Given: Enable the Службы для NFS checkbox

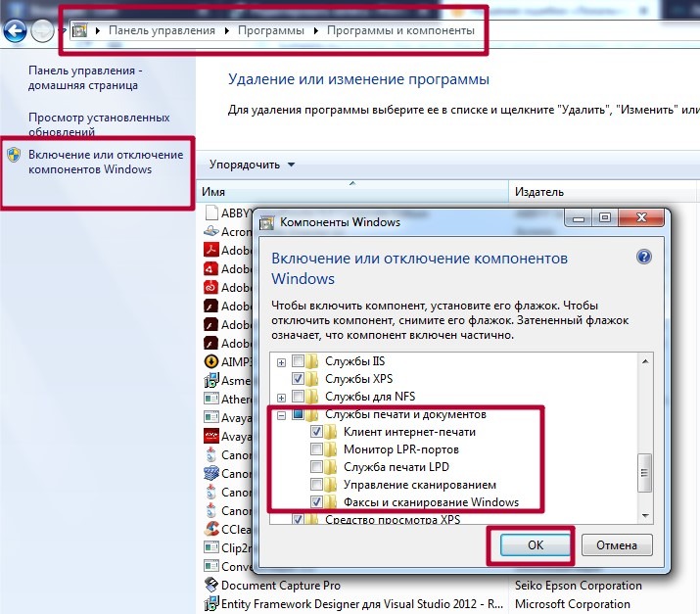Looking at the screenshot, I should point(298,396).
